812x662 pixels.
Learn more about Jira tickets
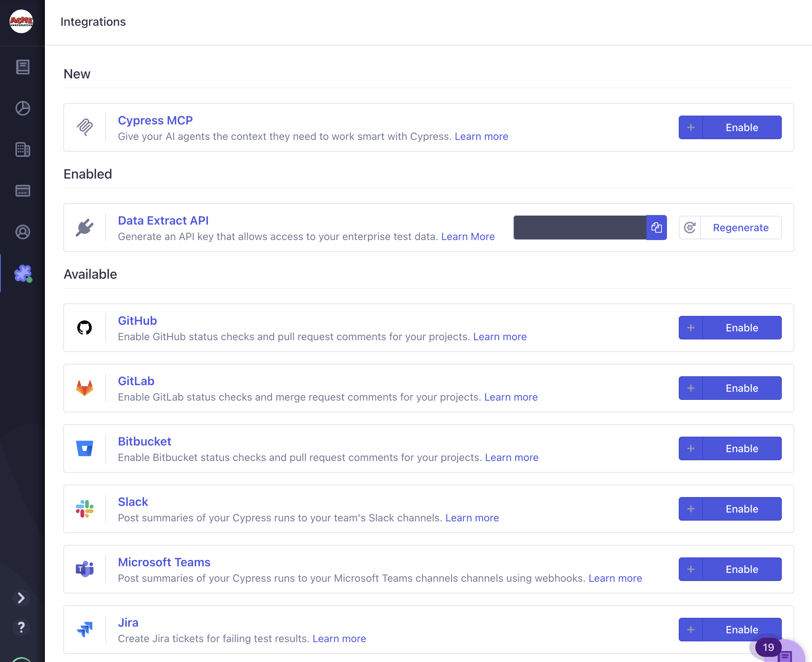339,639
